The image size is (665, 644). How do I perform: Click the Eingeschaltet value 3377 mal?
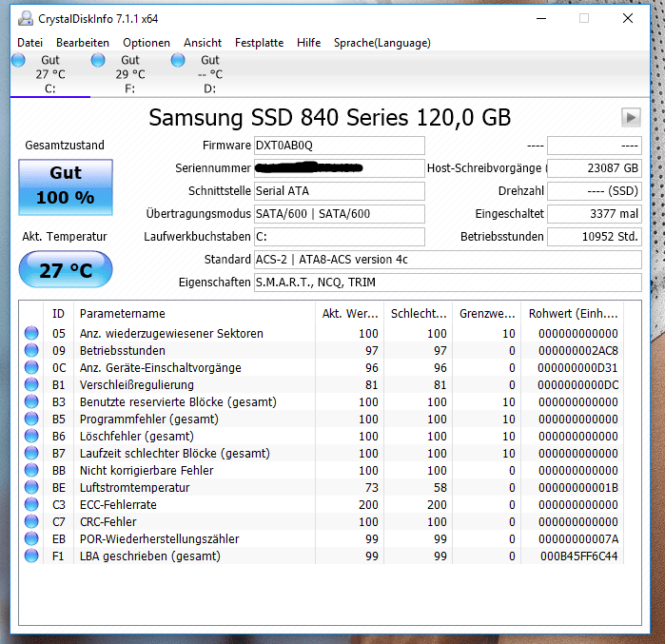(x=595, y=214)
